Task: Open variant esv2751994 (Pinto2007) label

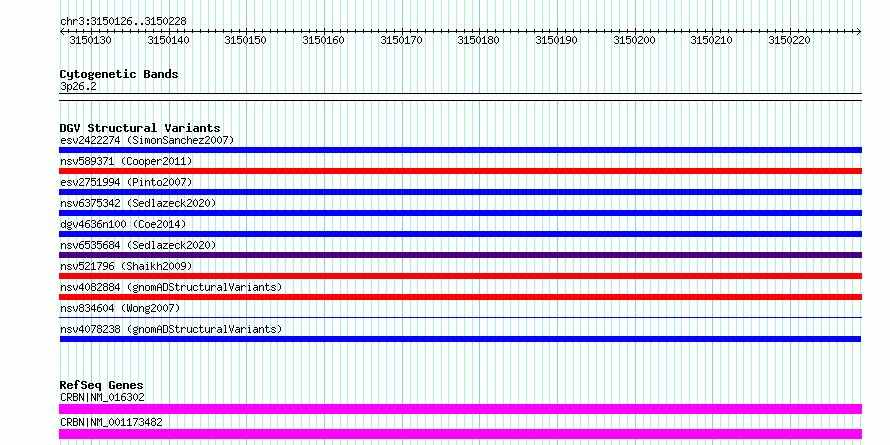Action: pos(126,182)
